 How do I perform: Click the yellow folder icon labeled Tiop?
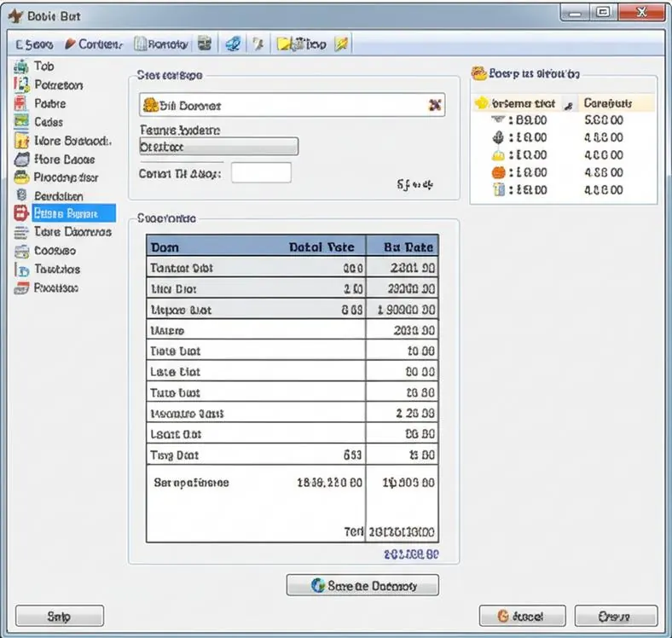pos(285,43)
